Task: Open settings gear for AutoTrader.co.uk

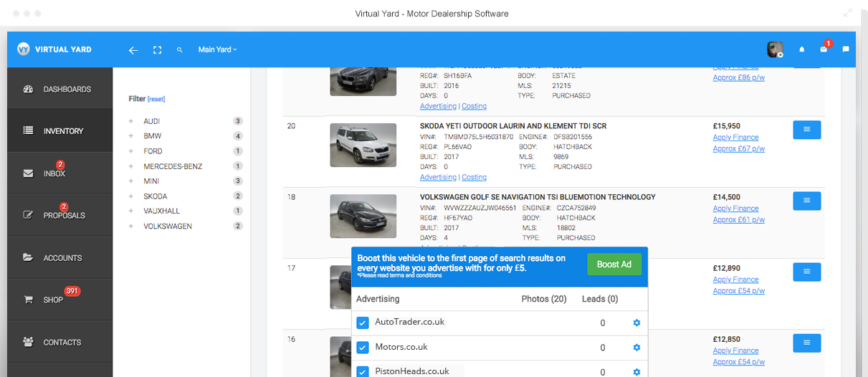Action: coord(636,323)
